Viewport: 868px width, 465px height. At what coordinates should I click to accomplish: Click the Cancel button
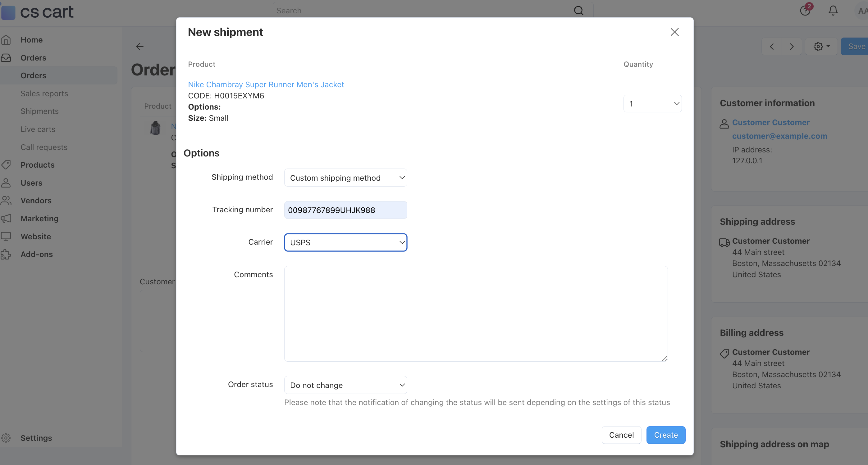coord(621,435)
